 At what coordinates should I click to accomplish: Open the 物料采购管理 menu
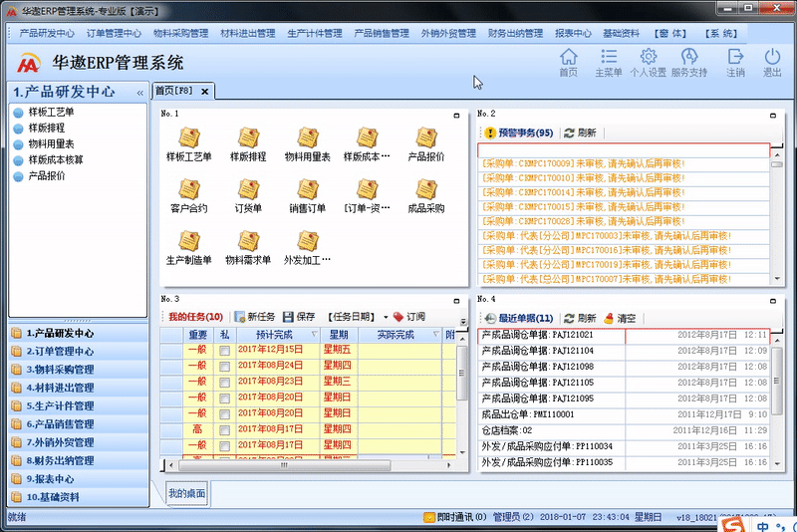[181, 34]
